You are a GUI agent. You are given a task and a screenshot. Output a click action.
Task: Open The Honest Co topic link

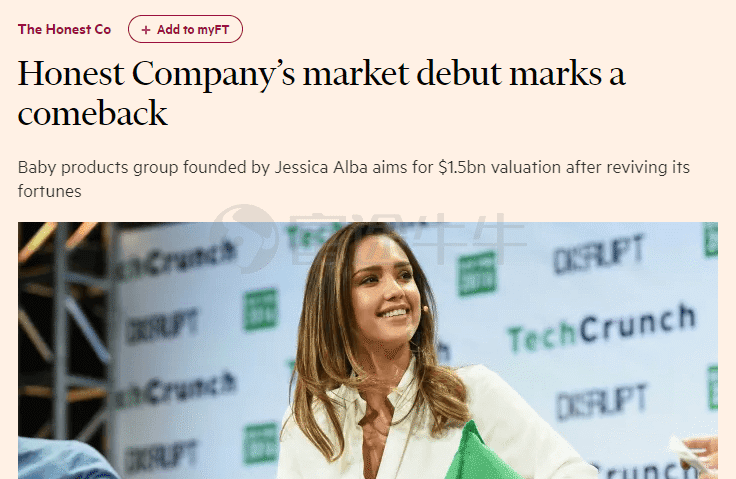[x=64, y=30]
